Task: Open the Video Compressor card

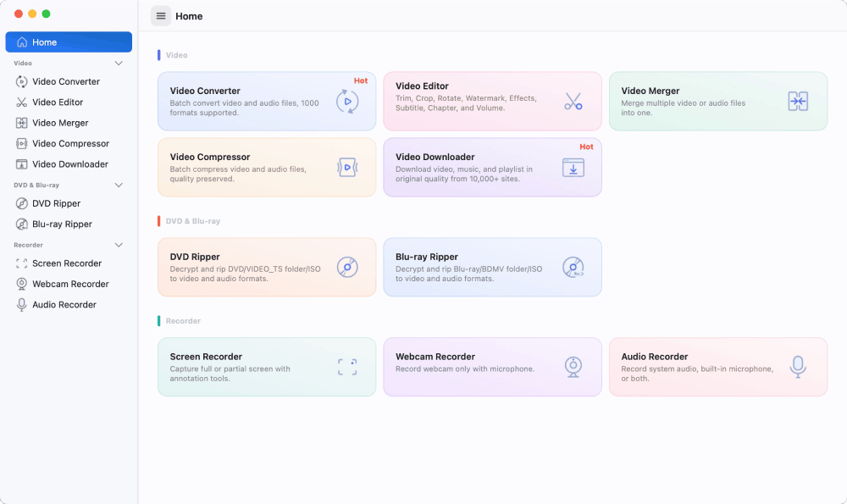Action: (267, 168)
